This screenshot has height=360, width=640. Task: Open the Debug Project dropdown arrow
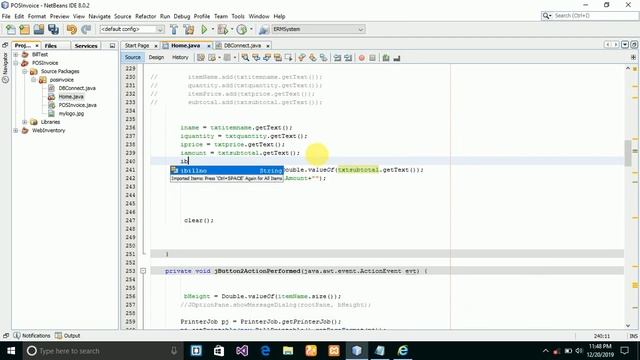coord(232,29)
